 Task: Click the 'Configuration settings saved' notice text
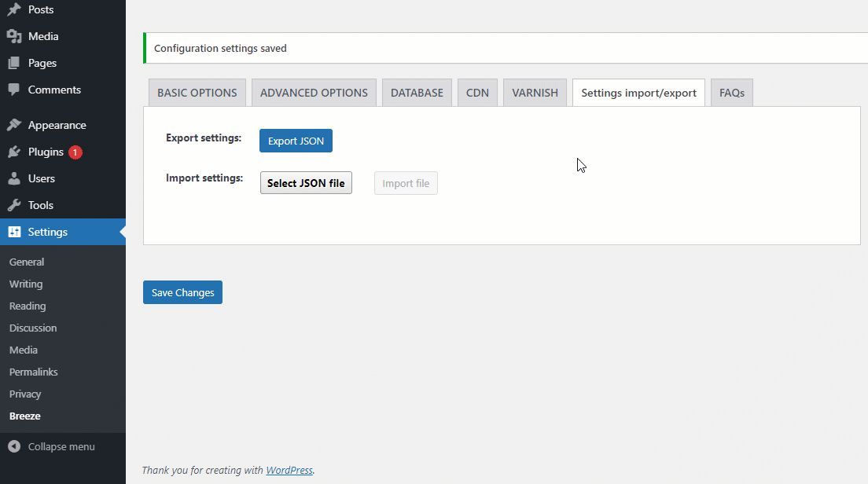click(x=220, y=48)
